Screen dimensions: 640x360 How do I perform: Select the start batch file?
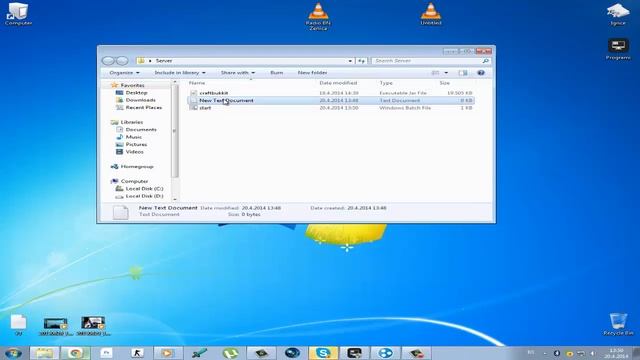point(331,108)
